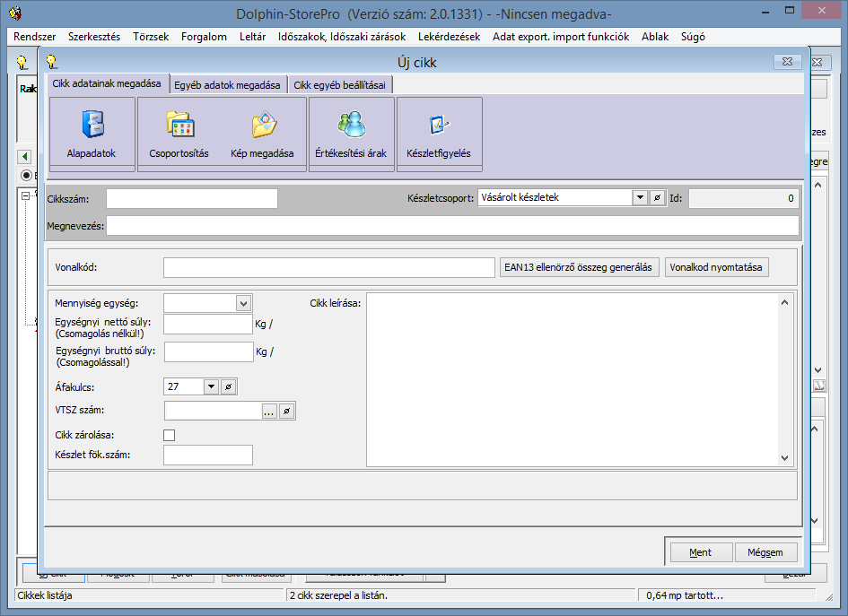Viewport: 848px width, 616px height.
Task: Focus the Egységnyi nettó súly field
Action: tap(208, 325)
